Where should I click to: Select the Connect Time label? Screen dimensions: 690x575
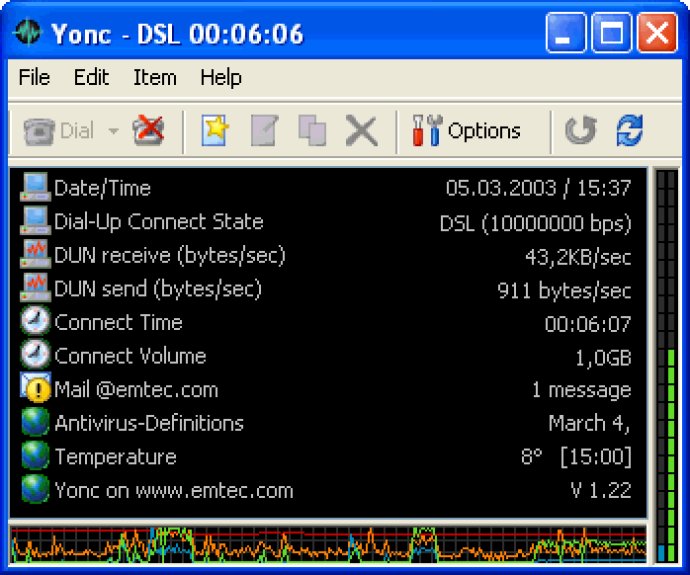pyautogui.click(x=118, y=322)
